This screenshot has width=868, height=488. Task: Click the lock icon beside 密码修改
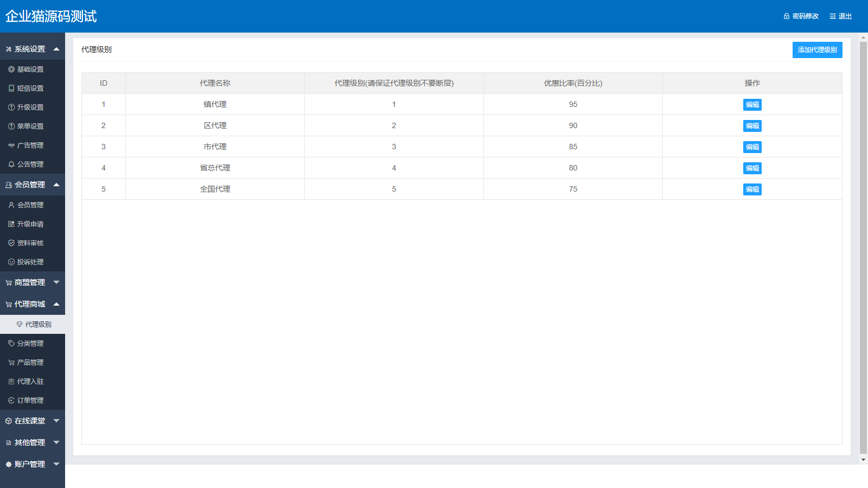coord(787,16)
